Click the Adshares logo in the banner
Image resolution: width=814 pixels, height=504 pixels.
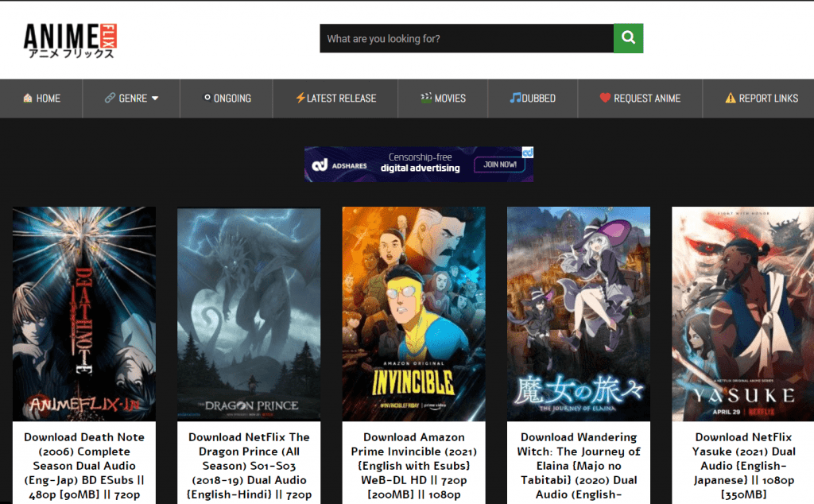tap(339, 165)
